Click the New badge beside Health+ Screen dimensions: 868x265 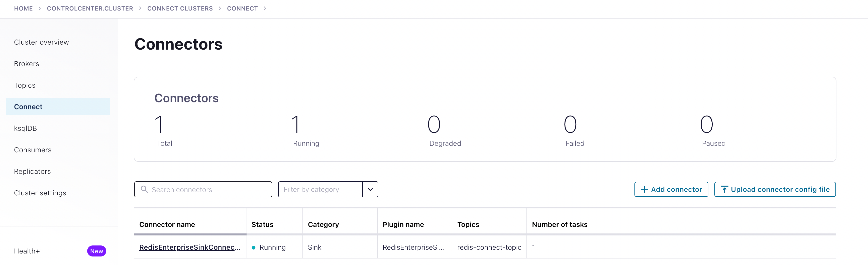[96, 251]
